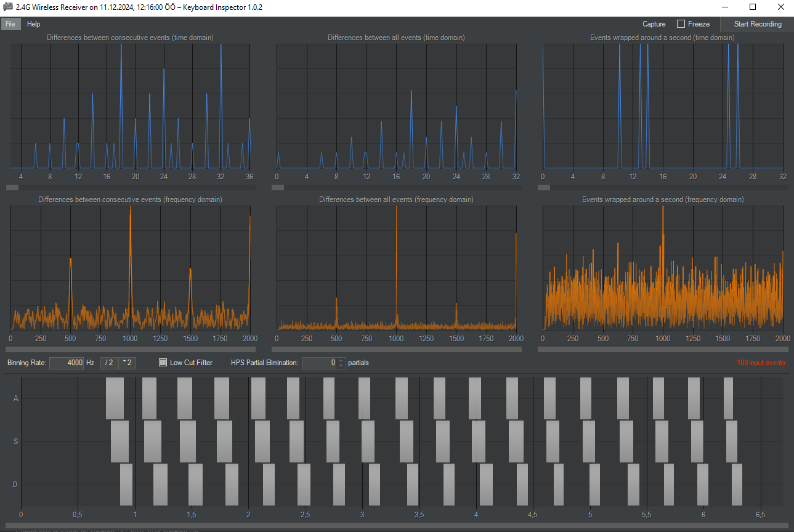The image size is (794, 532).
Task: Click the S key row label
Action: pos(16,441)
